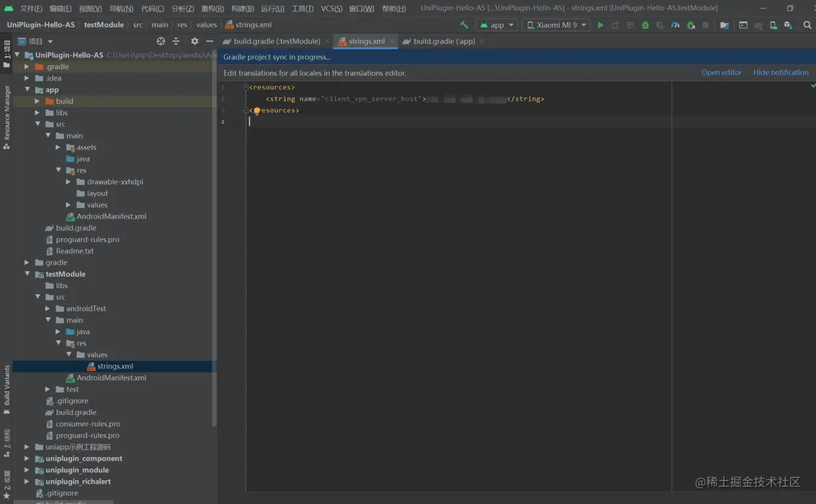816x504 pixels.
Task: Click the Hide notification link
Action: [x=780, y=72]
